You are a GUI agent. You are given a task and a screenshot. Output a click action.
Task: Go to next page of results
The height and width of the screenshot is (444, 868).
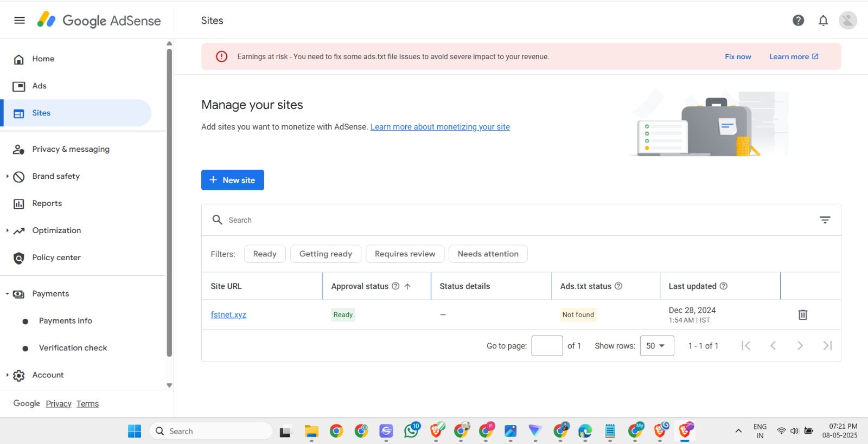[800, 346]
